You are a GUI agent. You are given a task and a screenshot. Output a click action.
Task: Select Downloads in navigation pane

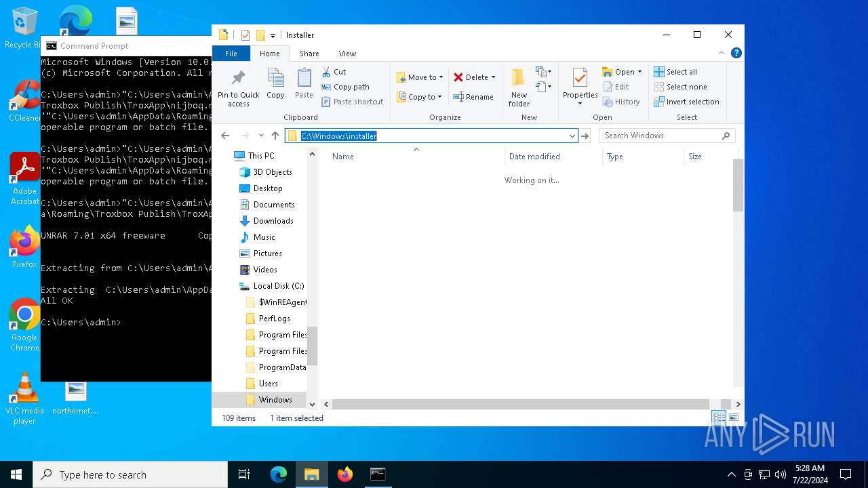point(273,221)
